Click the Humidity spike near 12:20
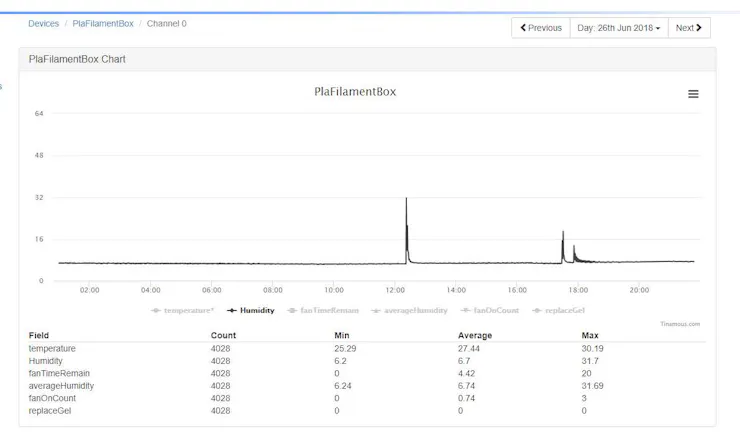 pyautogui.click(x=406, y=200)
